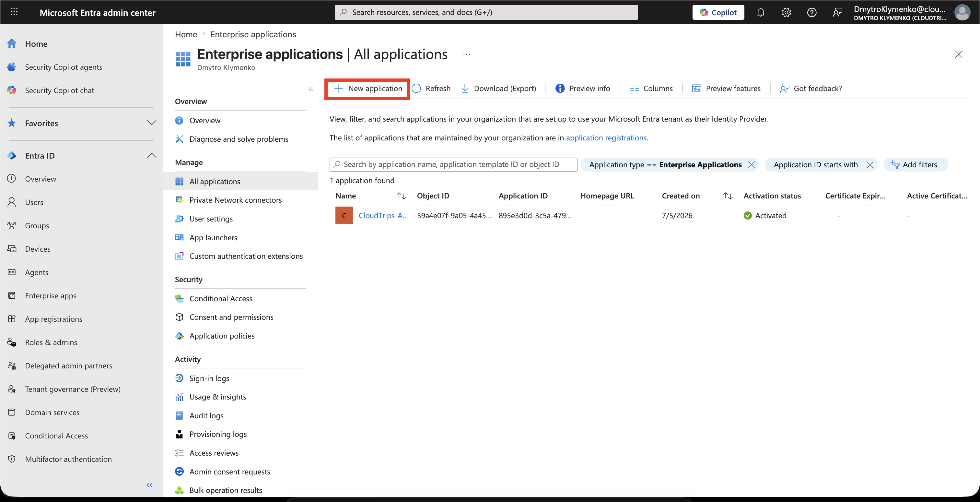This screenshot has height=502, width=980.
Task: Go to Home in the left navigation
Action: click(x=36, y=44)
